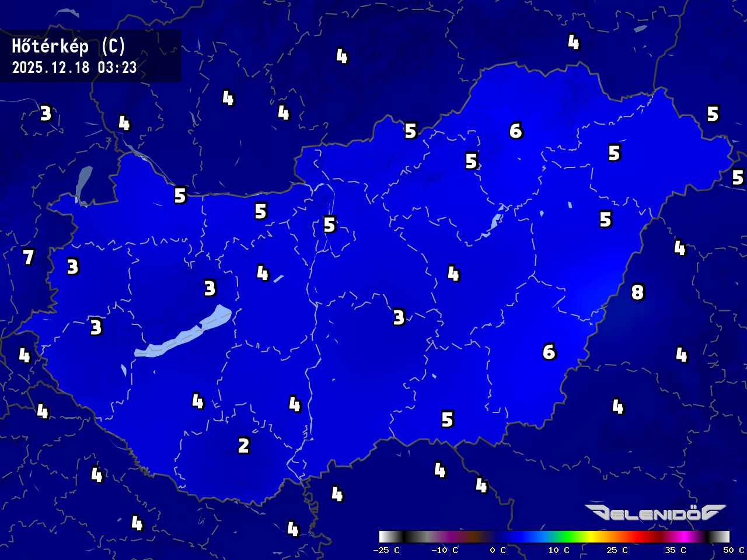Click the 25 C scale label

(x=617, y=550)
